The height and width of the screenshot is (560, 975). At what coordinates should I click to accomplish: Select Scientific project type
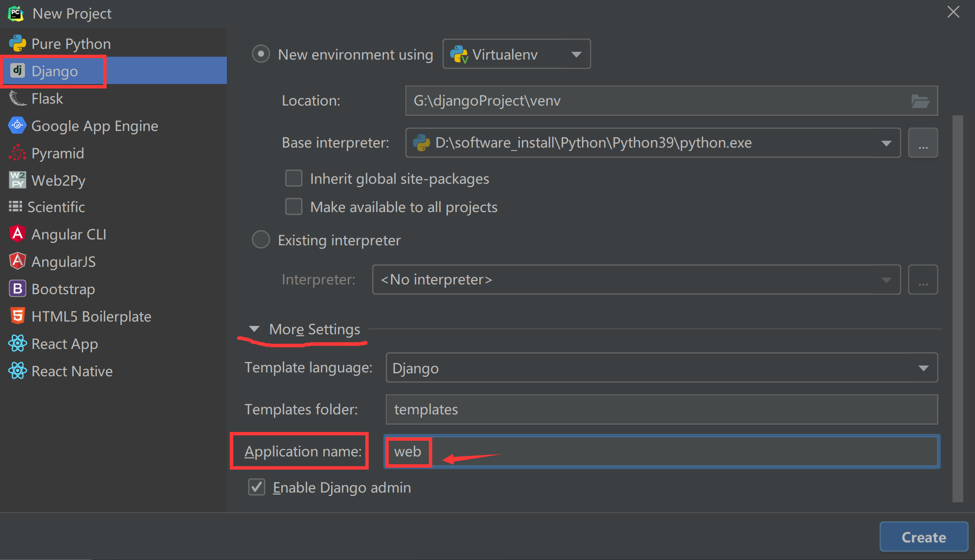pos(113,207)
